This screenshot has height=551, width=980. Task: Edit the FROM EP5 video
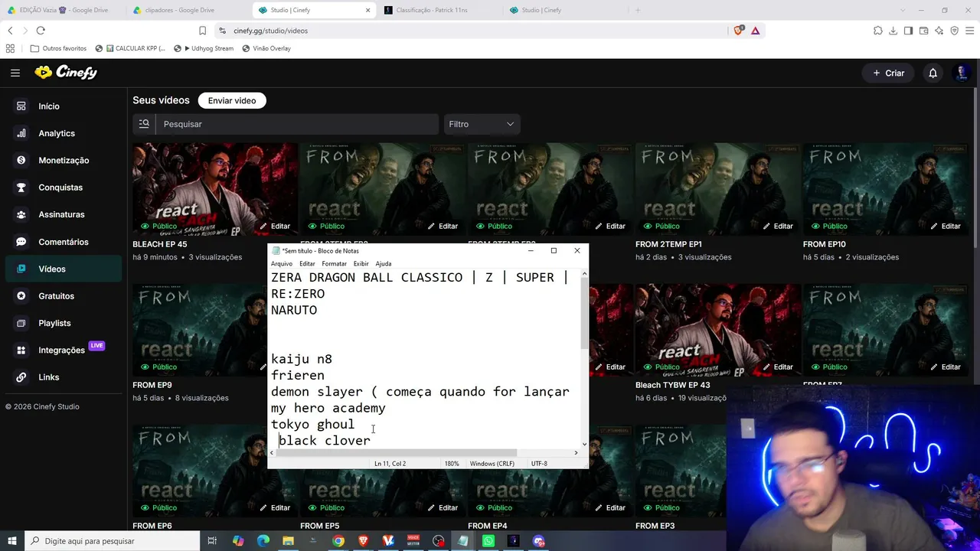pos(442,508)
